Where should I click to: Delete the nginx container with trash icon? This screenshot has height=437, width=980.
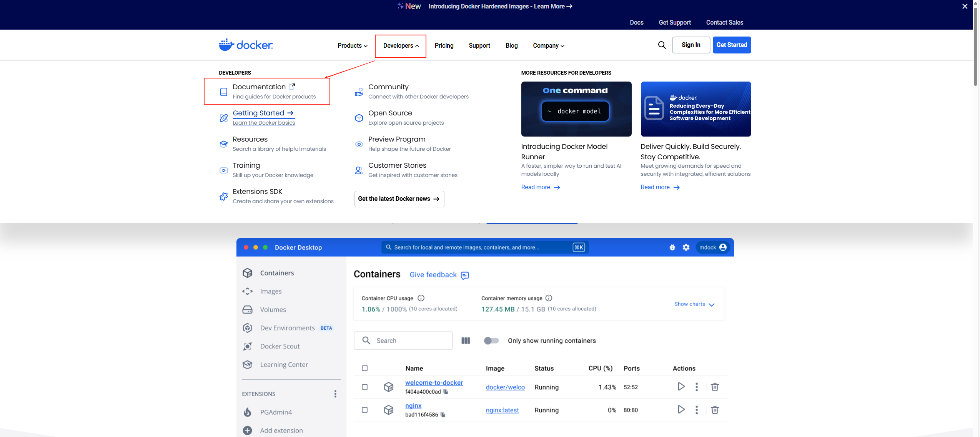point(715,410)
